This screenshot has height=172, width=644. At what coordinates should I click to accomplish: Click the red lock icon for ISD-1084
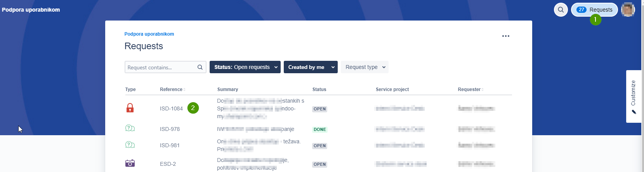[x=130, y=108]
